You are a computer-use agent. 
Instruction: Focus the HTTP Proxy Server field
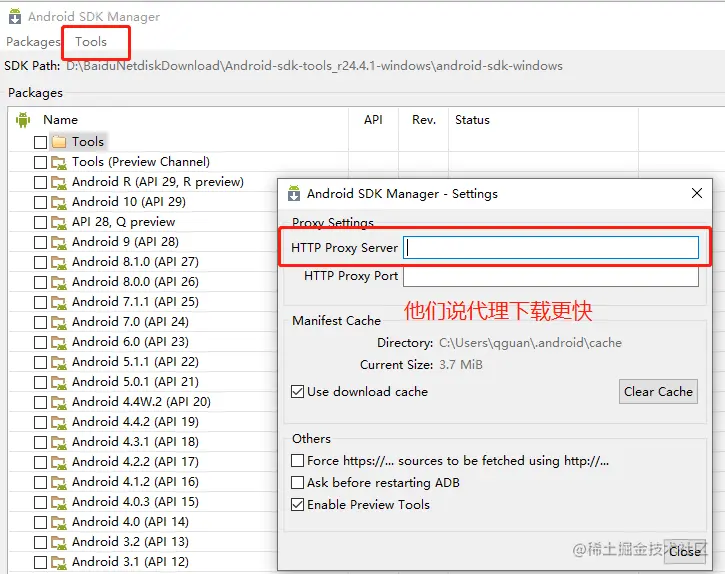click(551, 247)
